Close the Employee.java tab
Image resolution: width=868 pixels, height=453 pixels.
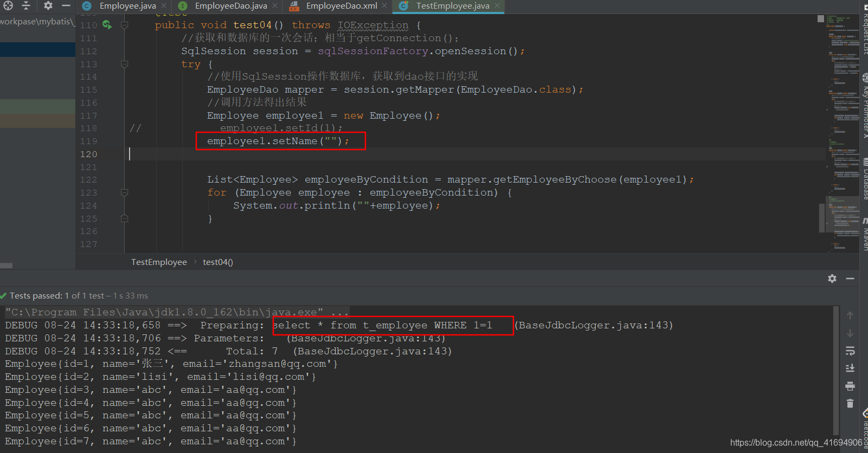(164, 6)
